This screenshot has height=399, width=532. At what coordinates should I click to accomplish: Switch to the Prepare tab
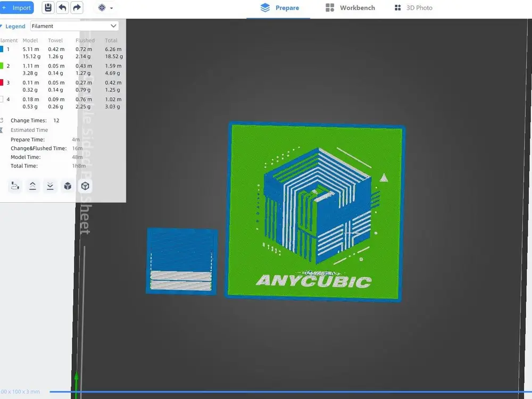(280, 8)
